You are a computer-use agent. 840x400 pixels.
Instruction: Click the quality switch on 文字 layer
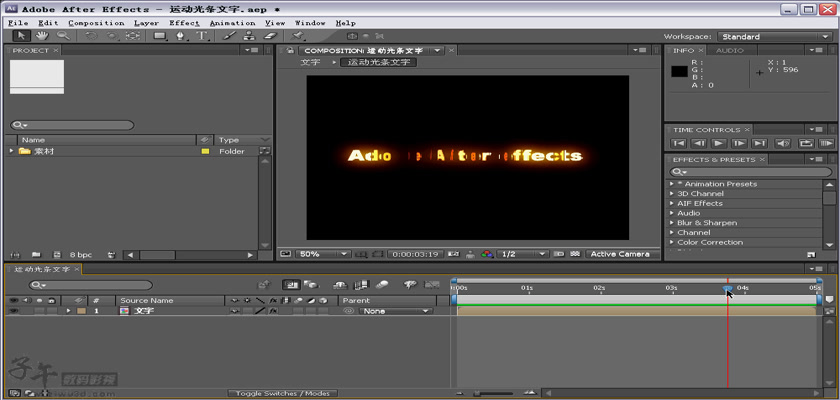[x=260, y=311]
